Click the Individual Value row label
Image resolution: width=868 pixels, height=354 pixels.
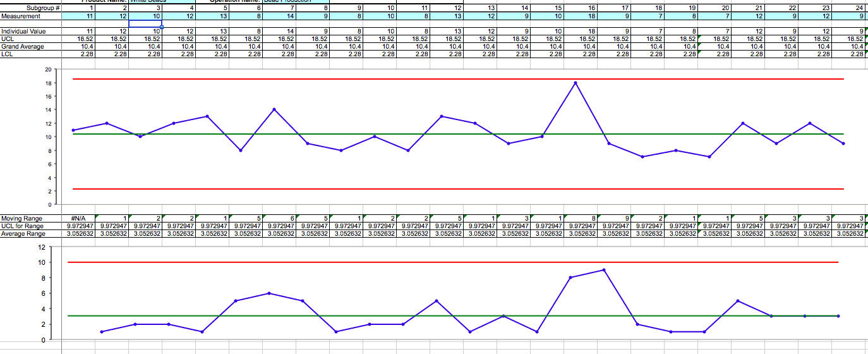pyautogui.click(x=30, y=31)
